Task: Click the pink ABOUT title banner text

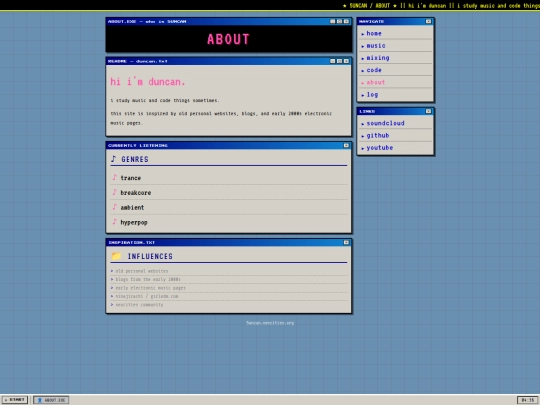Action: 228,39
